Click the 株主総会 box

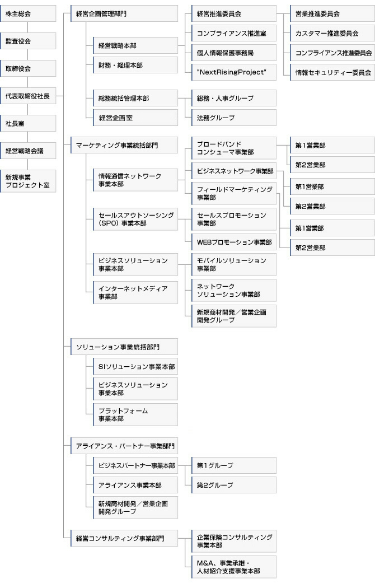click(x=28, y=13)
